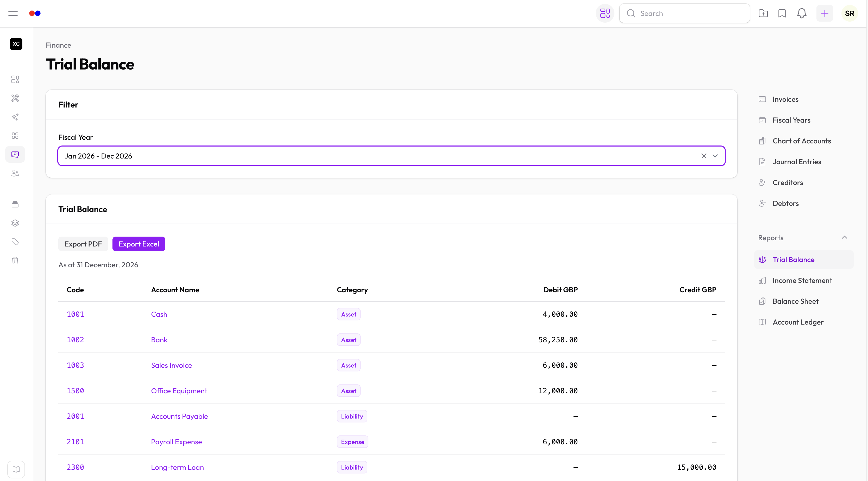868x481 pixels.
Task: Click the Finance breadcrumb
Action: 58,45
